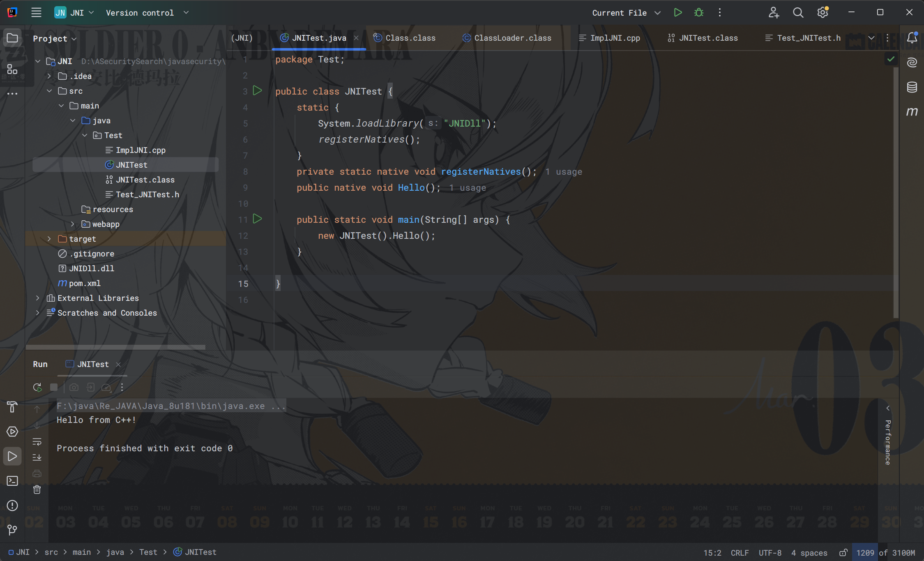Open the Problems tool window icon
The image size is (924, 561).
(x=12, y=506)
